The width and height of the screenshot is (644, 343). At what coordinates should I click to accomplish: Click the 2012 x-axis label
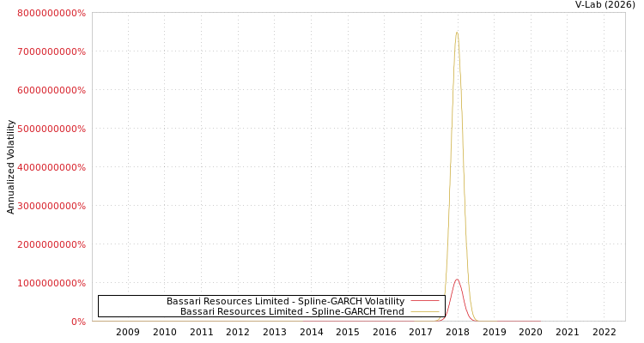click(238, 332)
